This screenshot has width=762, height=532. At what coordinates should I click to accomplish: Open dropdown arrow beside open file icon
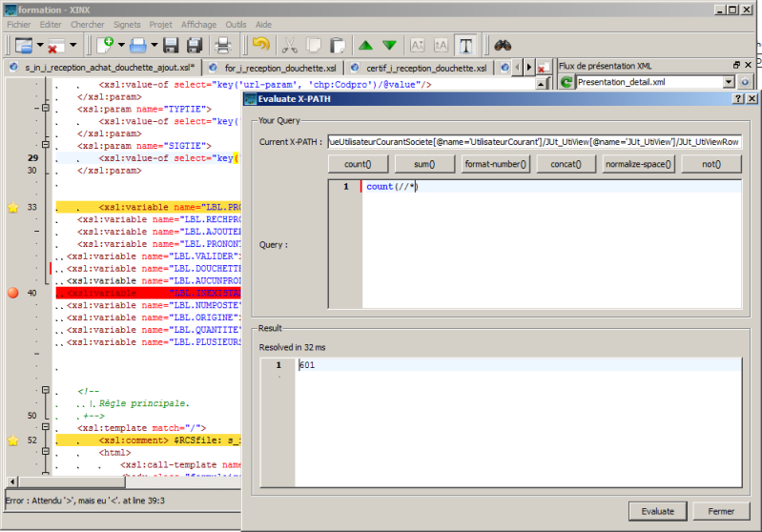coord(154,45)
